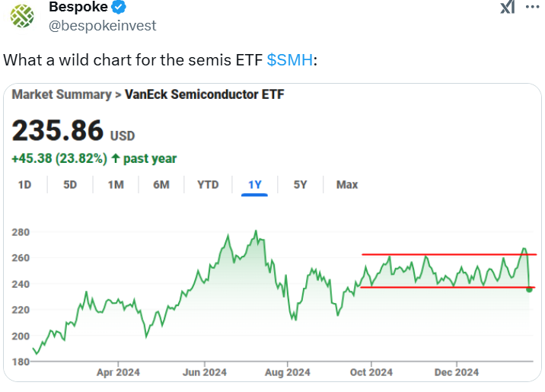Image resolution: width=545 pixels, height=392 pixels.
Task: Show the Max range chart
Action: click(347, 184)
